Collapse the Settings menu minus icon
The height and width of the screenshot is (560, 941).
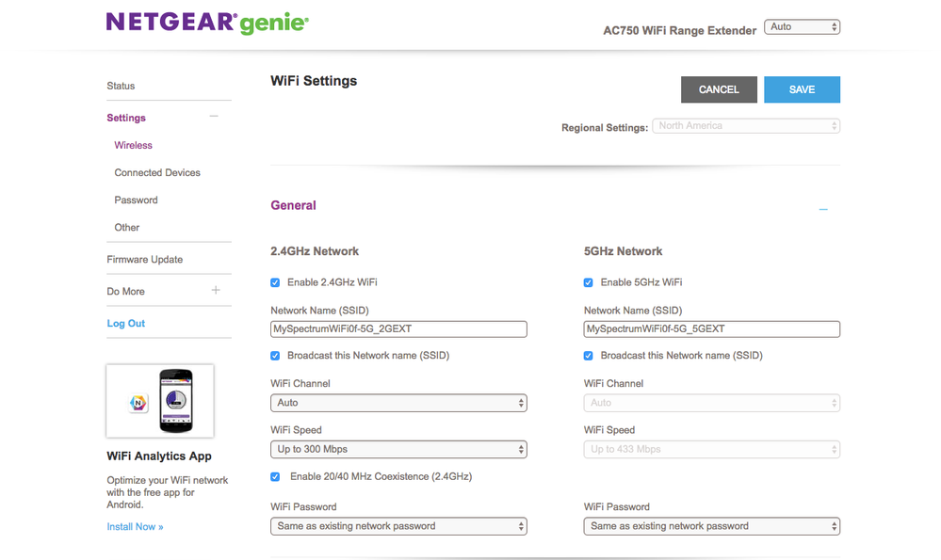coord(214,117)
